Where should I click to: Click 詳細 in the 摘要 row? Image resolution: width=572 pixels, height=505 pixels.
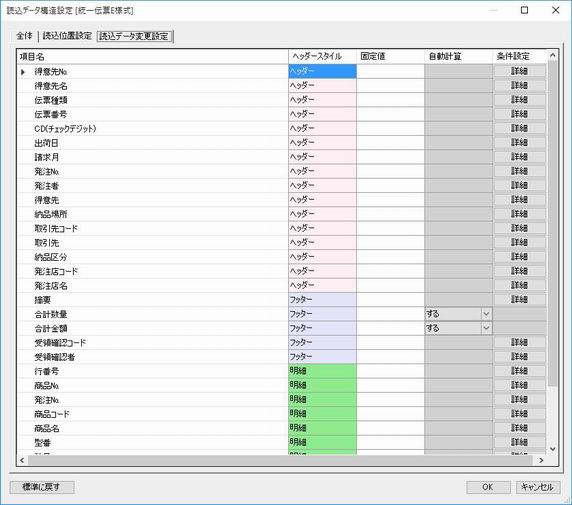point(519,299)
